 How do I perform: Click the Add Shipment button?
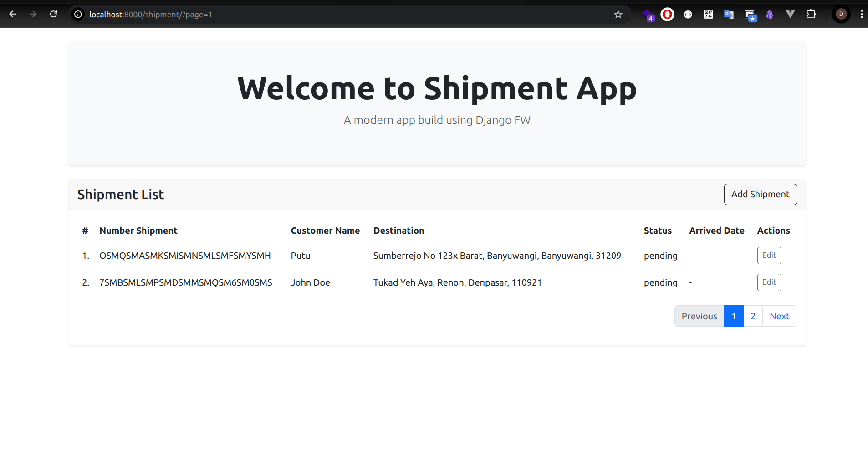(760, 194)
